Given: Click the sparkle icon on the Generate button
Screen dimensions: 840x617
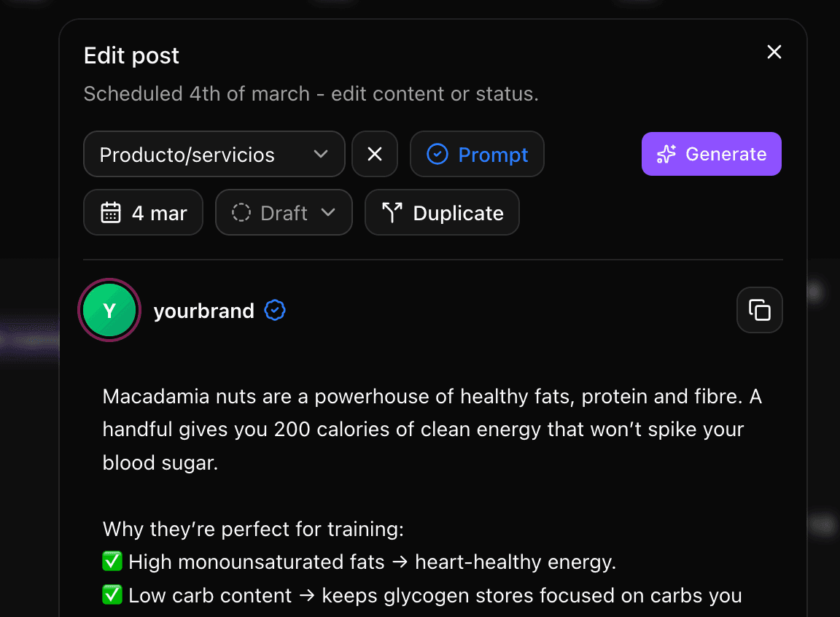Looking at the screenshot, I should 666,154.
